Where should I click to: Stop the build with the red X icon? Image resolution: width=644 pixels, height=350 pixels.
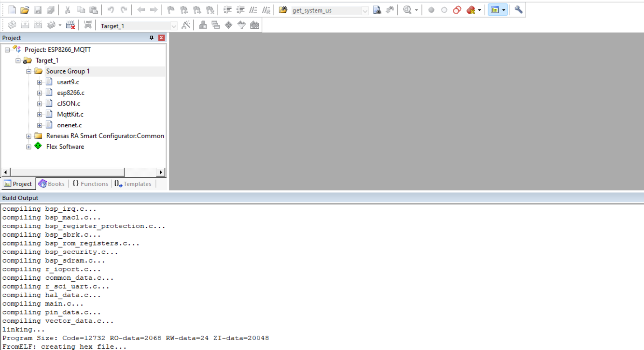[70, 25]
